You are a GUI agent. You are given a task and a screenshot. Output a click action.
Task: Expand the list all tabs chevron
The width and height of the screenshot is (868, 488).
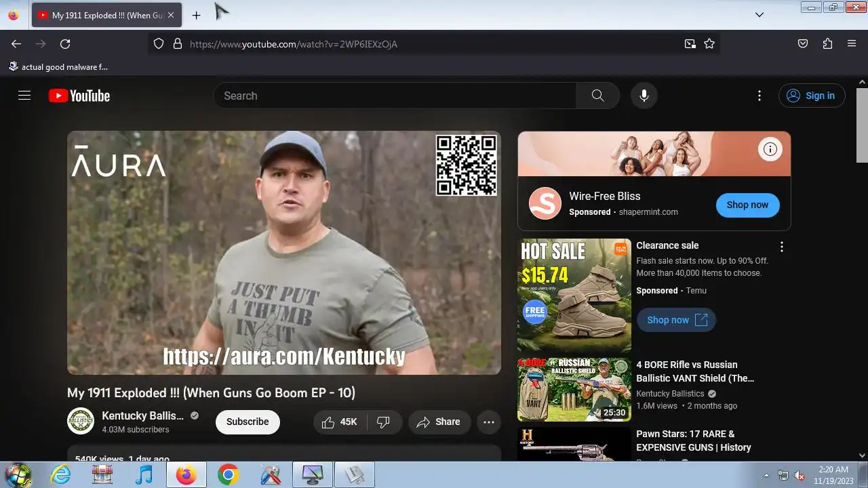[759, 15]
